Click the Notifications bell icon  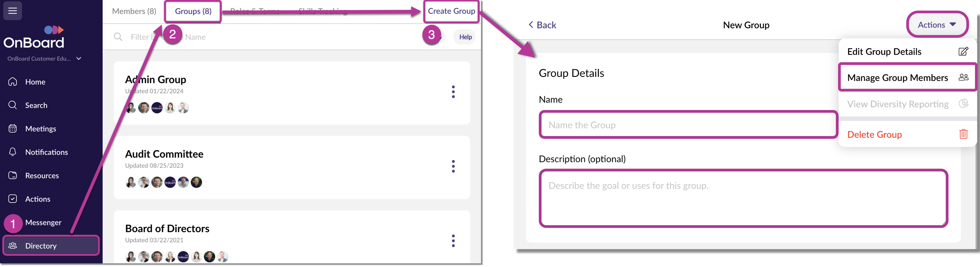(x=12, y=152)
